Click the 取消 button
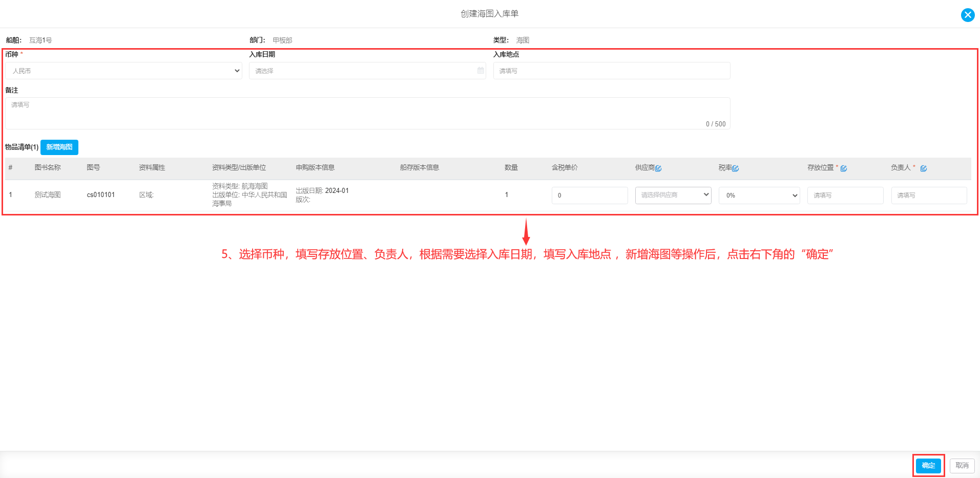 [962, 466]
